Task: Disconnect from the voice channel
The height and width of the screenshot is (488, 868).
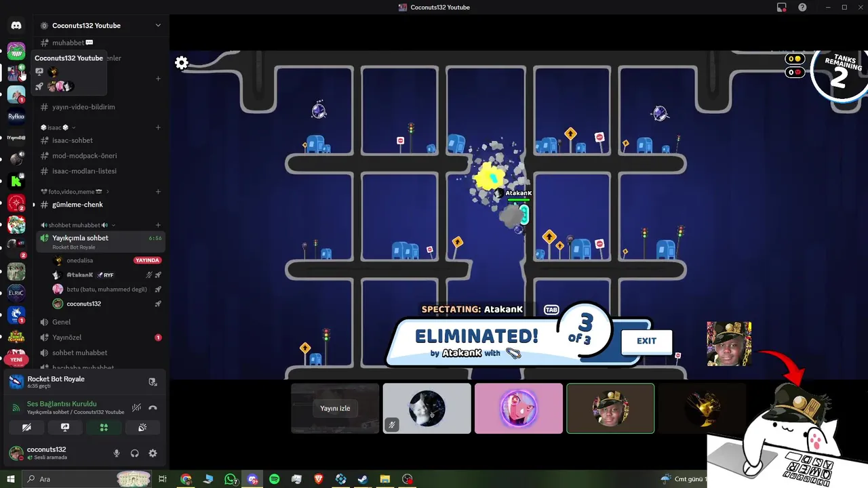Action: coord(153,407)
